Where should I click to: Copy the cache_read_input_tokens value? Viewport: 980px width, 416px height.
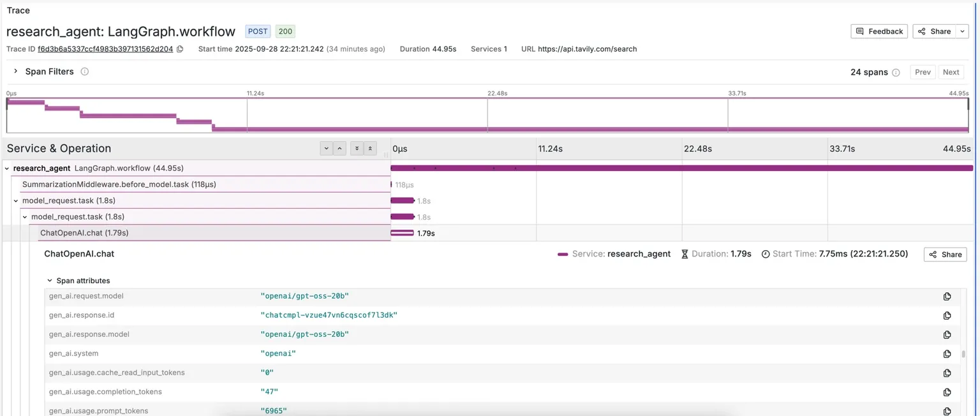coord(947,373)
